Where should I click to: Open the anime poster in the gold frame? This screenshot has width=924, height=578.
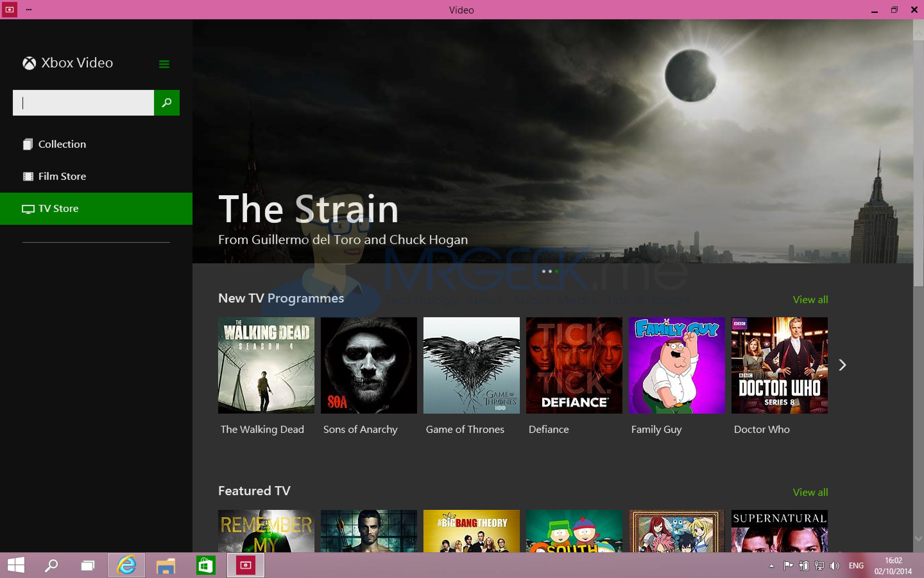coord(677,531)
